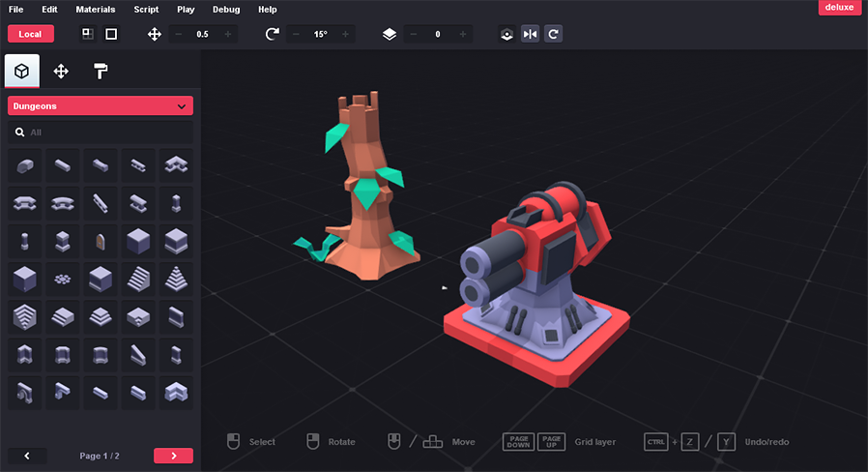Image resolution: width=868 pixels, height=472 pixels.
Task: Click the rotation snap icon in toolbar
Action: (272, 35)
